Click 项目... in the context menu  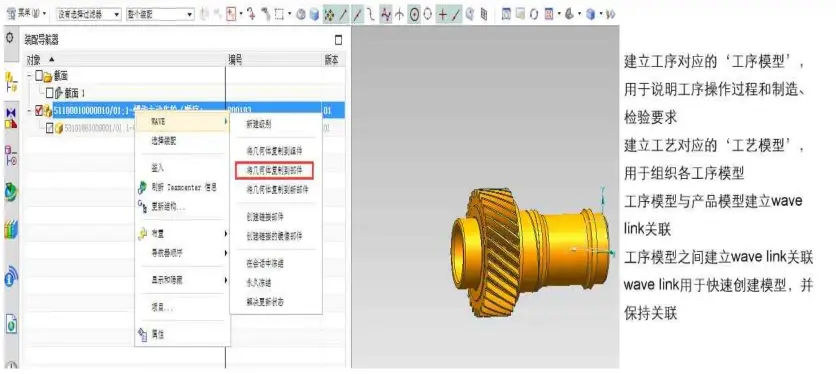click(182, 307)
